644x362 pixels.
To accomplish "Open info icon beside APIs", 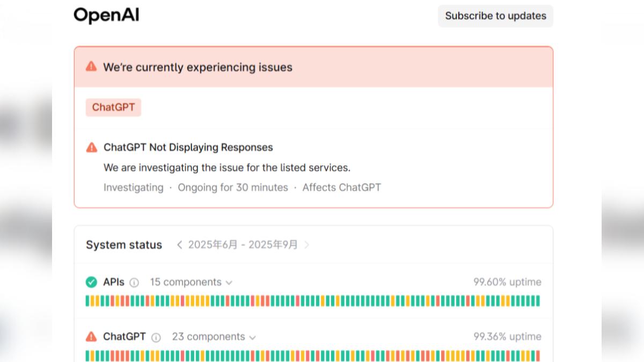I will tap(134, 283).
